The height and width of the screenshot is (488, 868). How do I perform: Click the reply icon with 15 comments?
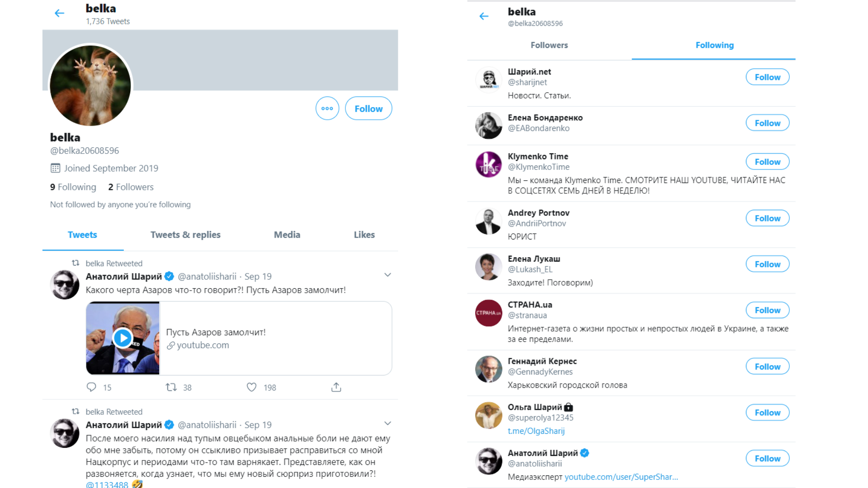click(x=91, y=387)
